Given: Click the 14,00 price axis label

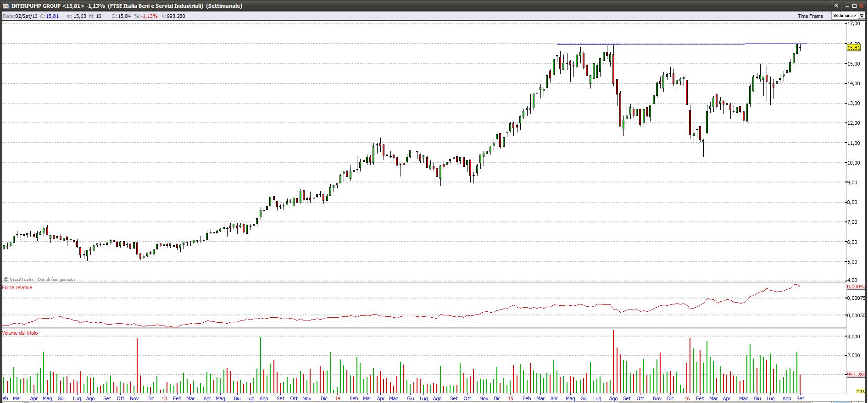Looking at the screenshot, I should pos(854,83).
